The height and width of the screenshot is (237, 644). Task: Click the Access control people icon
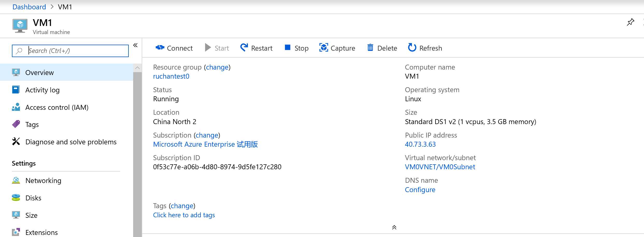pos(16,107)
